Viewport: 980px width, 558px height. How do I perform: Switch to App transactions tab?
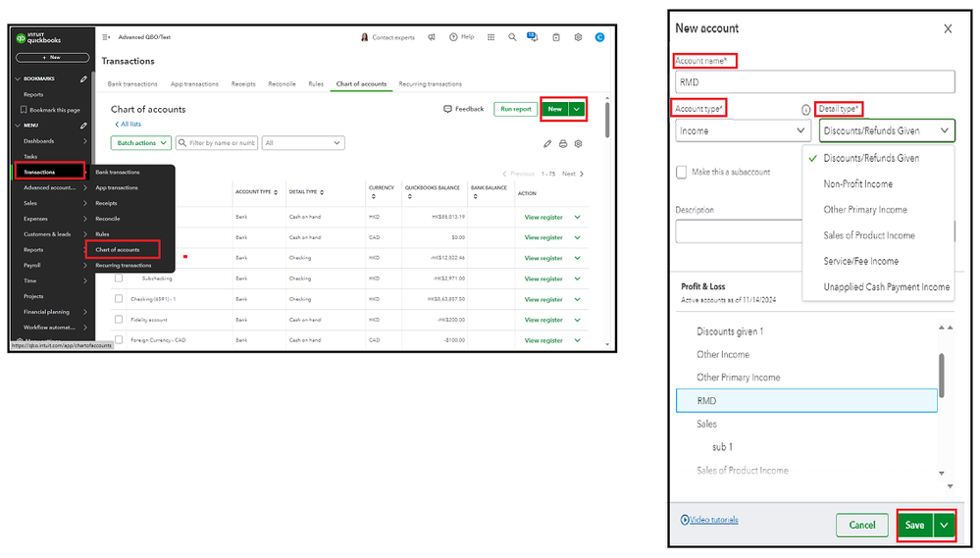point(194,83)
